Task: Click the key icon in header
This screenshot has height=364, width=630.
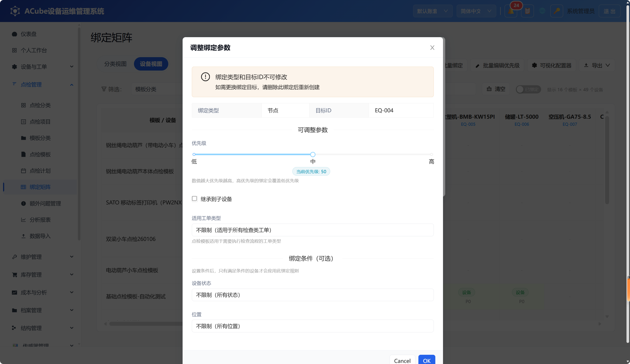Action: coord(557,11)
